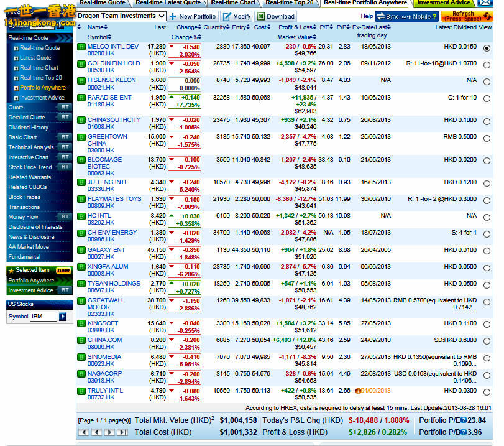This screenshot has height=446, width=504.
Task: Click the green B icon beside HISENSE KELON
Action: (x=81, y=80)
